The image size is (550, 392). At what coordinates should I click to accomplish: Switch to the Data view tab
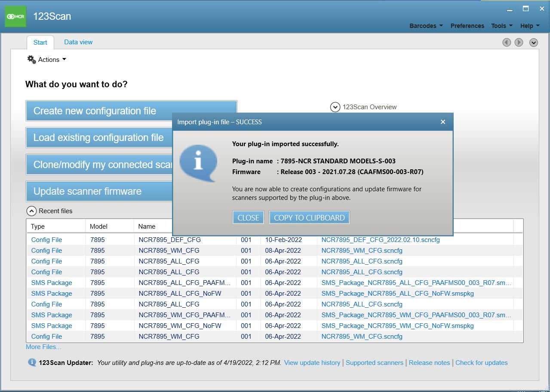78,42
